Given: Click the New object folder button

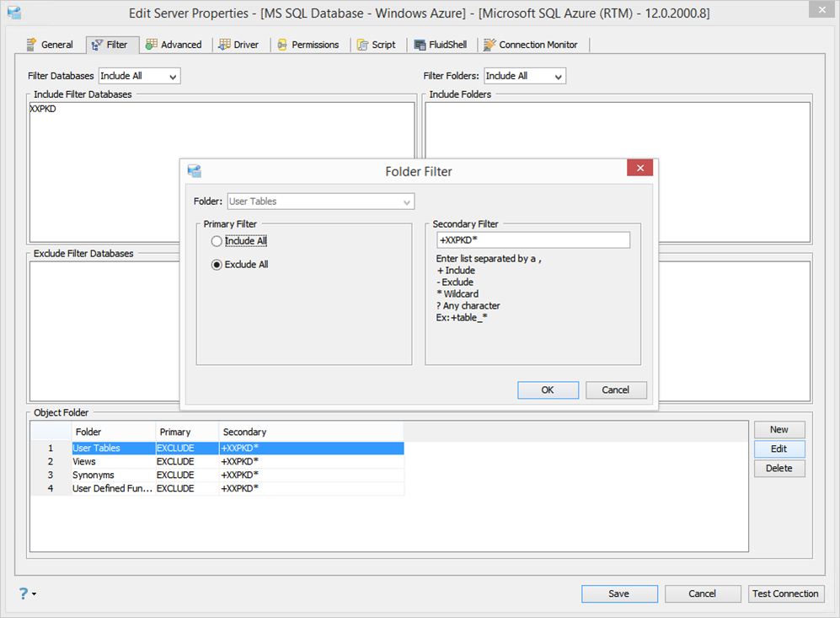Looking at the screenshot, I should pyautogui.click(x=779, y=430).
